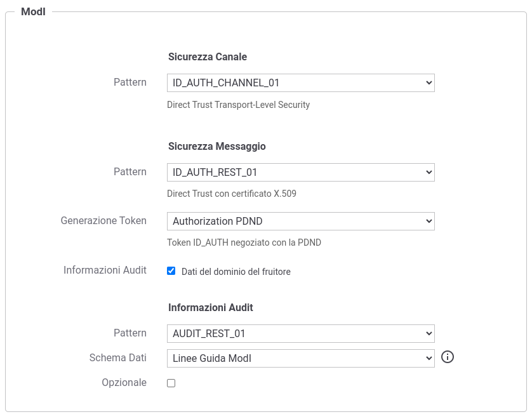
Task: Click Token ID_AUTH negoziato con la PDND text
Action: [x=244, y=243]
